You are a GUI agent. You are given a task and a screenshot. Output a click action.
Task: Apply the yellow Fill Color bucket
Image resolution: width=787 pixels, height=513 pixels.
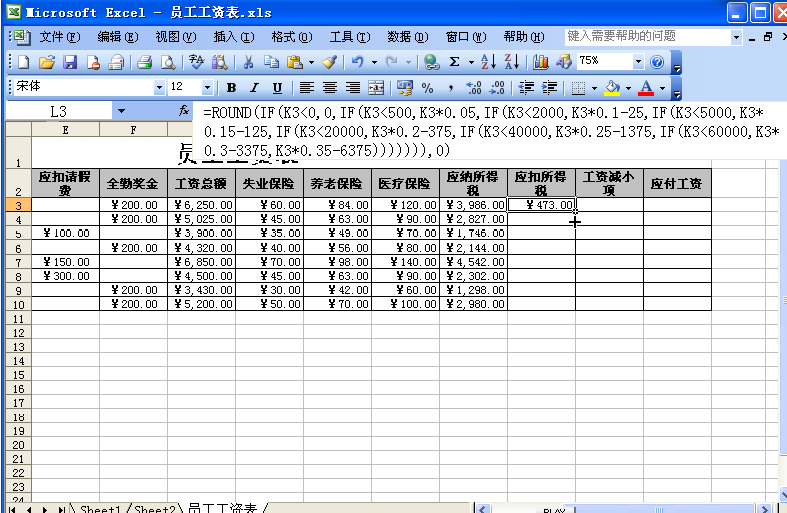[x=612, y=88]
